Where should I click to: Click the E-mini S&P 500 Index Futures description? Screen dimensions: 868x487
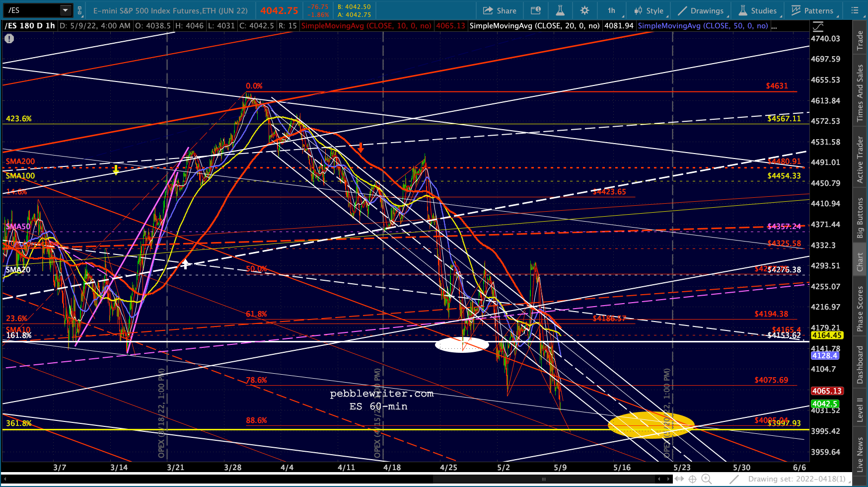click(170, 10)
